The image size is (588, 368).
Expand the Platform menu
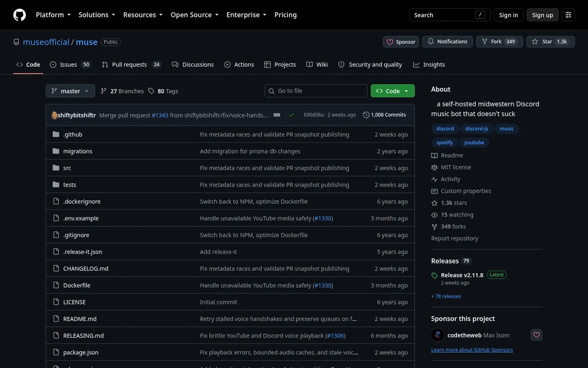point(53,15)
